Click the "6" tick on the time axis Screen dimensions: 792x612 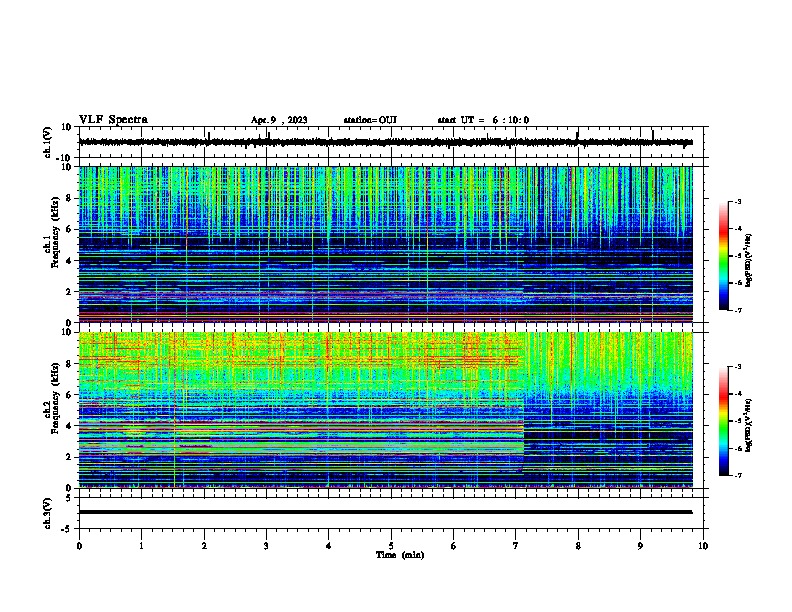coord(454,546)
